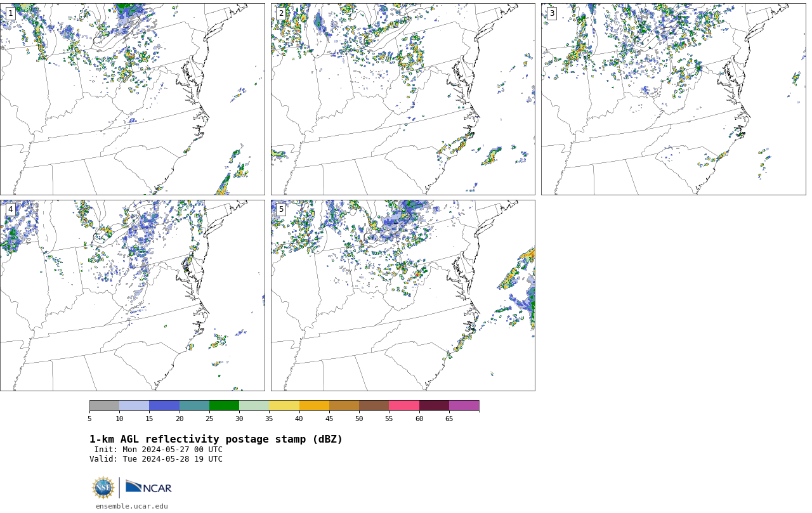Click the purple 65+ dBZ swatch
Image resolution: width=812 pixels, height=513 pixels.
[464, 406]
